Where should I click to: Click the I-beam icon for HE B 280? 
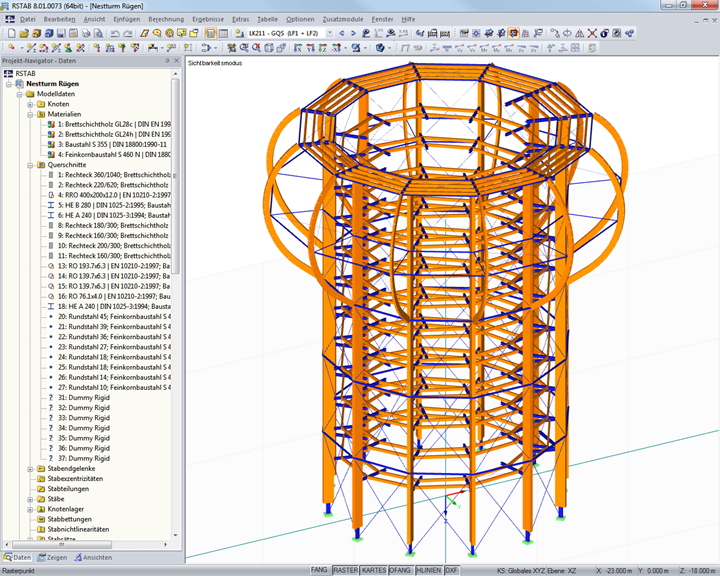click(x=50, y=204)
